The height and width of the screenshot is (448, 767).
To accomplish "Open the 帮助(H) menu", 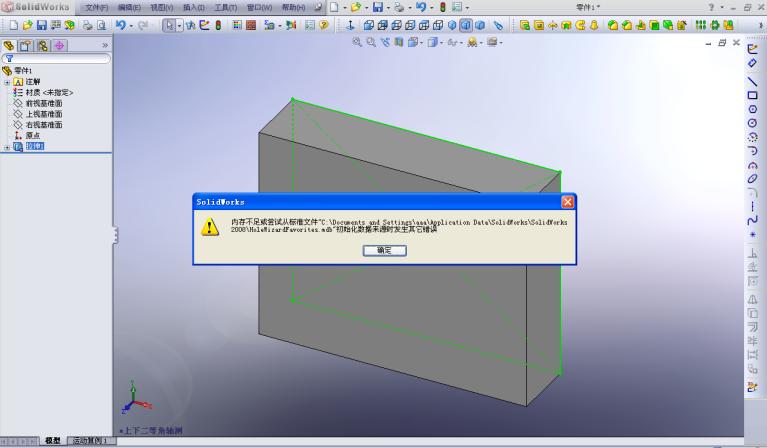I will coord(293,7).
